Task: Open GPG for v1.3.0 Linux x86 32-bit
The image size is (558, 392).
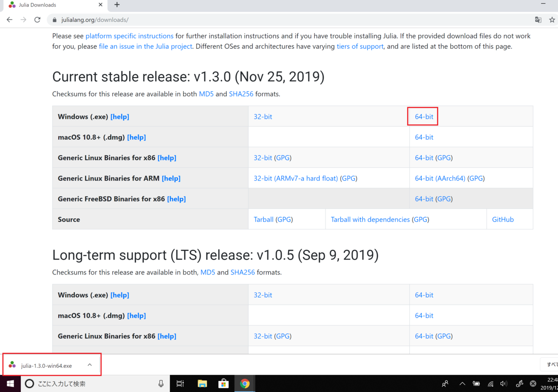Action: (x=283, y=157)
